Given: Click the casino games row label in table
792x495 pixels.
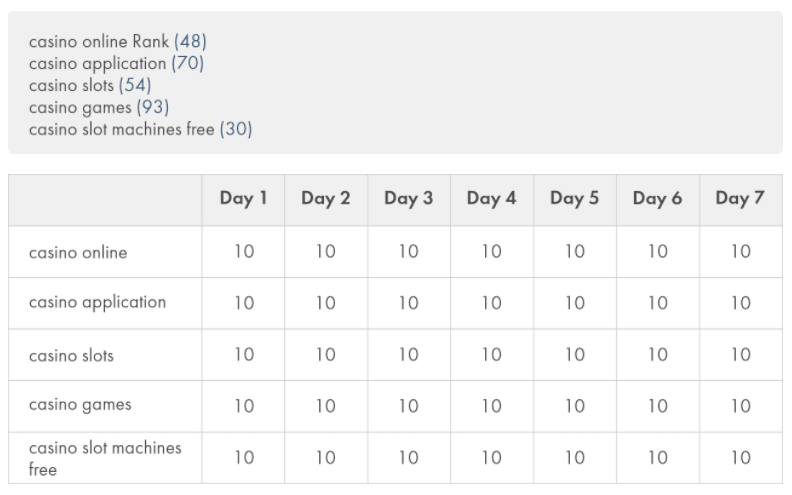Looking at the screenshot, I should (x=80, y=405).
